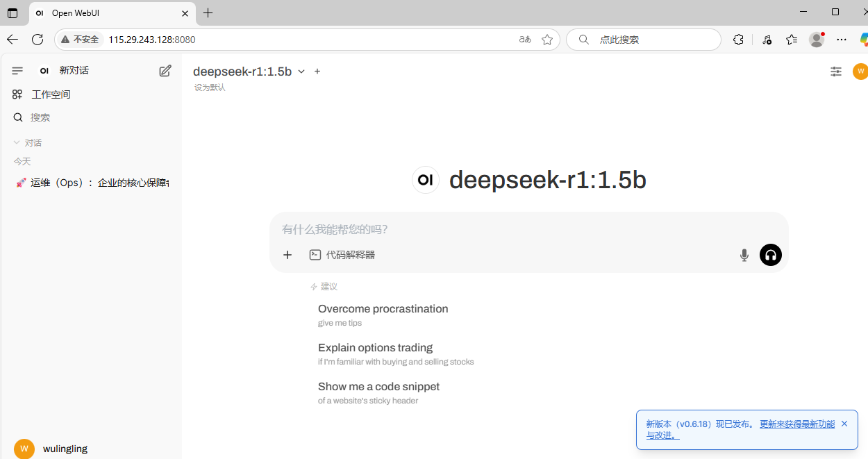Dismiss the new version notification
The height and width of the screenshot is (459, 868).
pyautogui.click(x=844, y=424)
